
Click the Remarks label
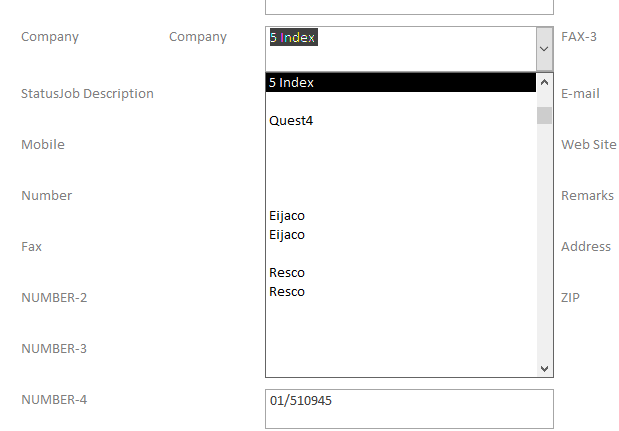tap(587, 196)
